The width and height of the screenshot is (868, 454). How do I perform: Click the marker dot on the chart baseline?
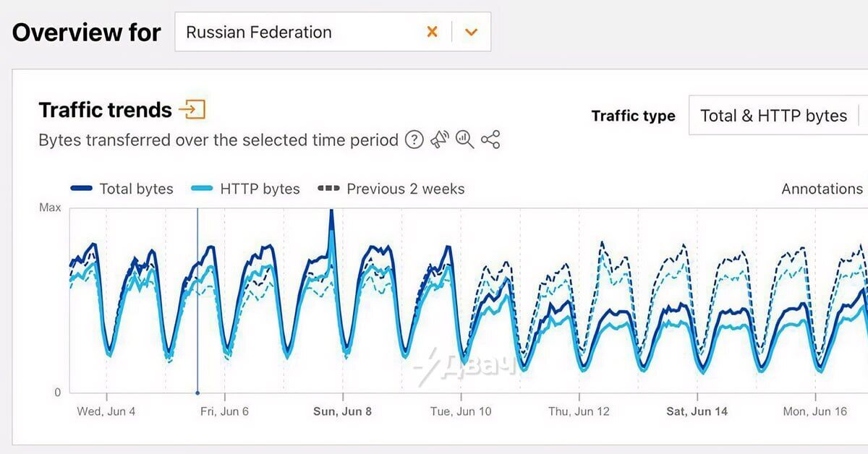pos(197,393)
